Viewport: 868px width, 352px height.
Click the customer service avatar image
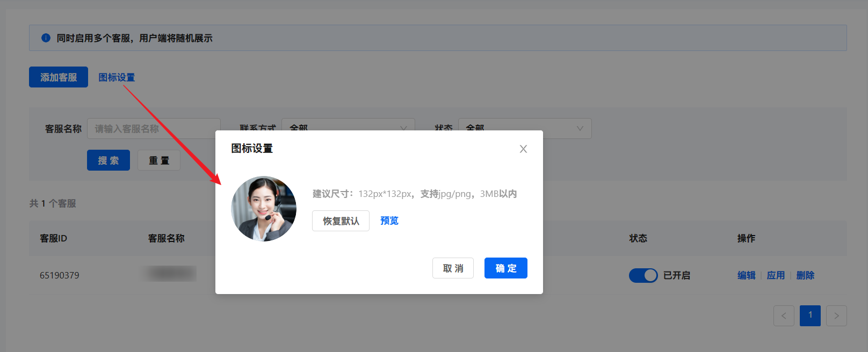264,209
